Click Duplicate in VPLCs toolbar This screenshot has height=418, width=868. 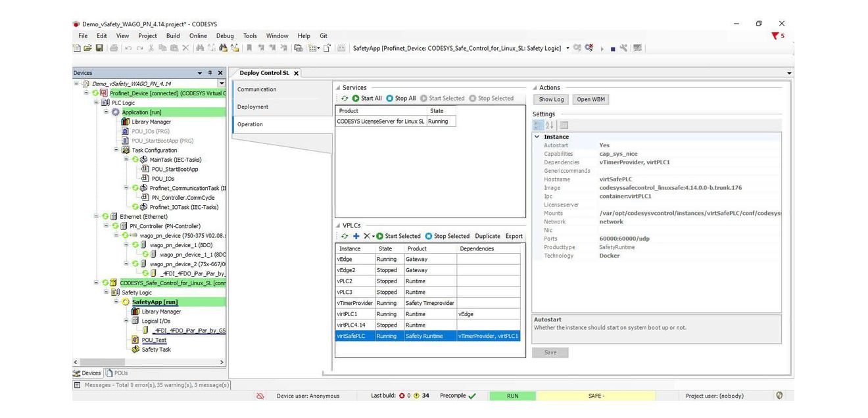pos(487,236)
